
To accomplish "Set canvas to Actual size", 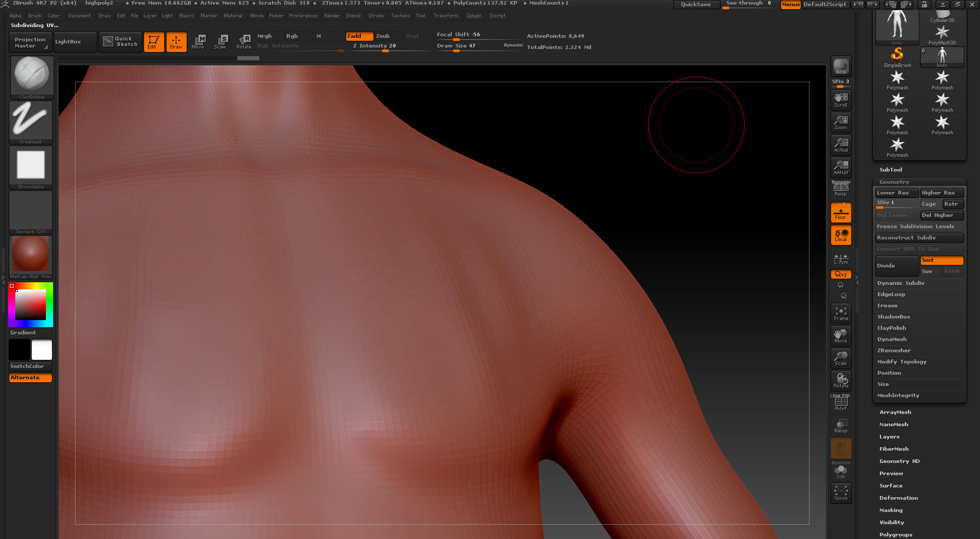I will coord(841,144).
